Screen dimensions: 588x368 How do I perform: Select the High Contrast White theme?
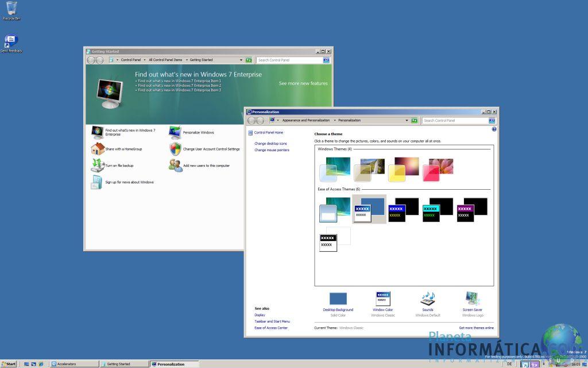335,239
